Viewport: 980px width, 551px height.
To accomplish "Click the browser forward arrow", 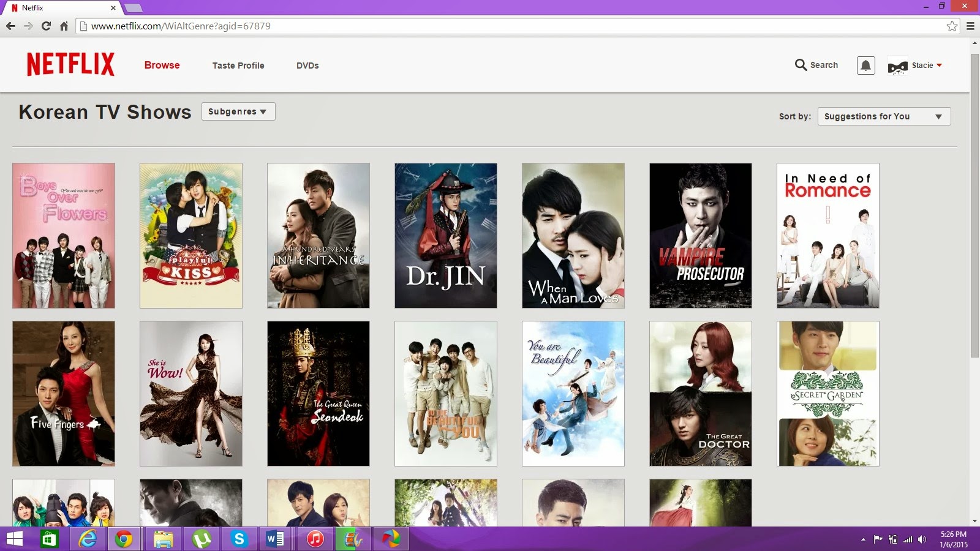I will [28, 26].
